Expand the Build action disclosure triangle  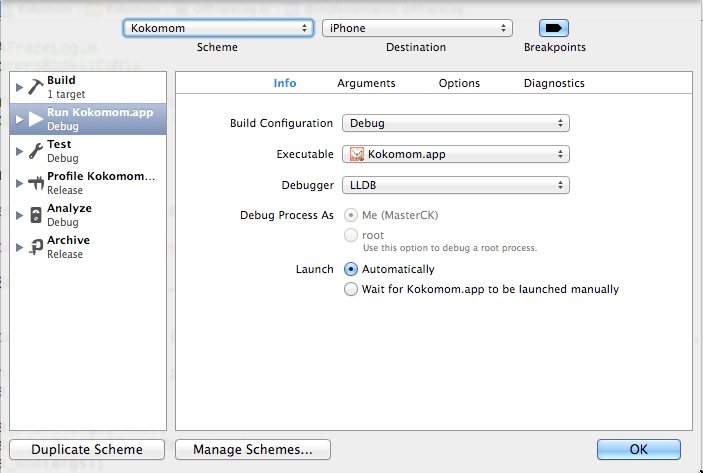click(19, 87)
